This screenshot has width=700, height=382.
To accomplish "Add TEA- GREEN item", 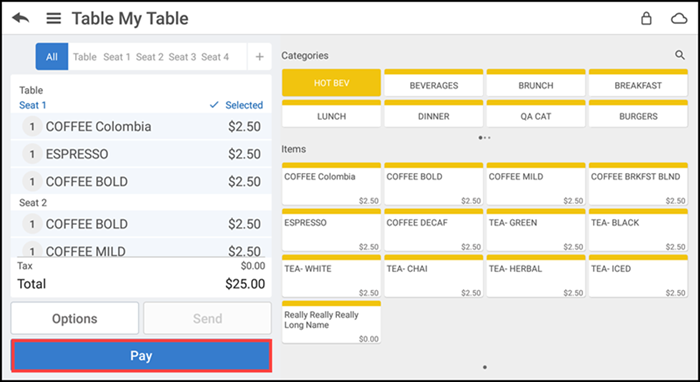I will coord(536,230).
